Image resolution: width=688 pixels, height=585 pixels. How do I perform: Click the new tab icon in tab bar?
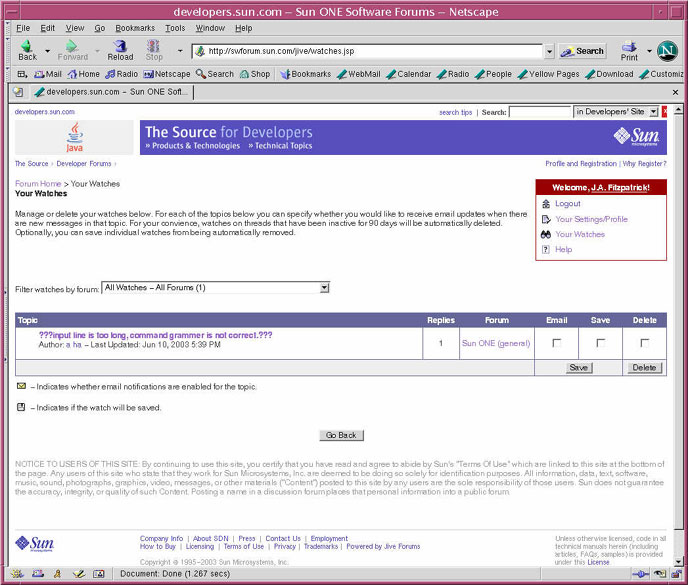click(18, 92)
